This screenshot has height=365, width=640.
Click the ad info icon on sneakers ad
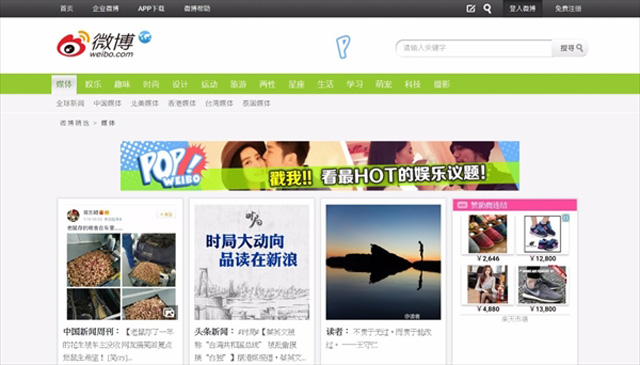coord(566,218)
